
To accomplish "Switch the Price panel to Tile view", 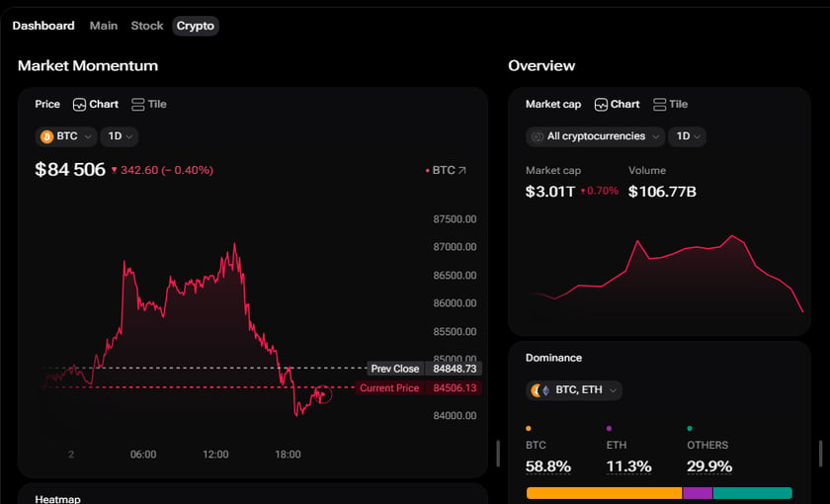I will pyautogui.click(x=149, y=105).
